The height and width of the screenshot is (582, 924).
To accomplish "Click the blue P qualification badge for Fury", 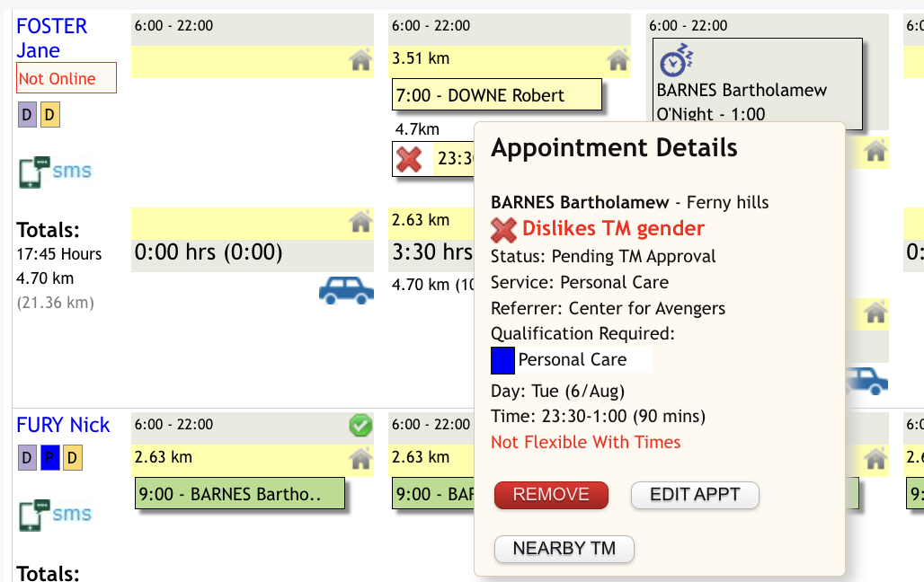I will coord(50,459).
